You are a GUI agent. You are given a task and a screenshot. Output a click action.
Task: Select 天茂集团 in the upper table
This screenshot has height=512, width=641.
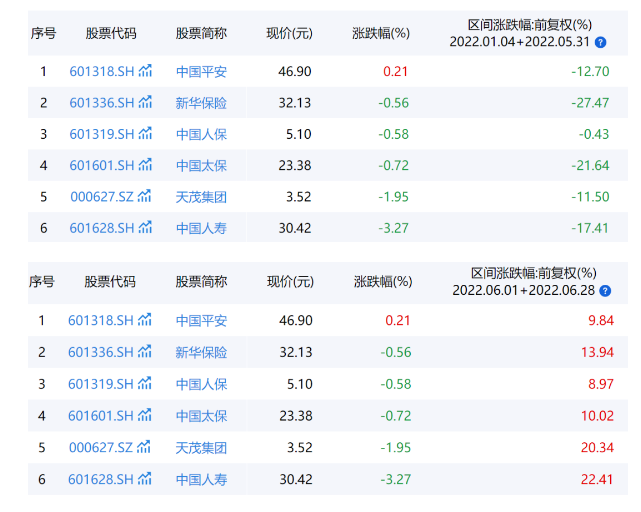click(x=201, y=197)
